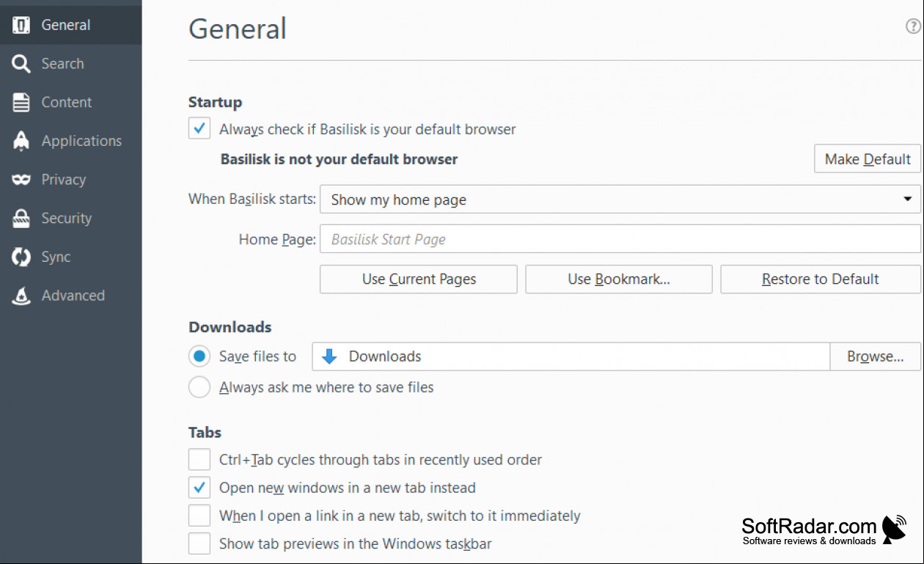Click the help question mark icon
The height and width of the screenshot is (564, 924).
pyautogui.click(x=914, y=27)
